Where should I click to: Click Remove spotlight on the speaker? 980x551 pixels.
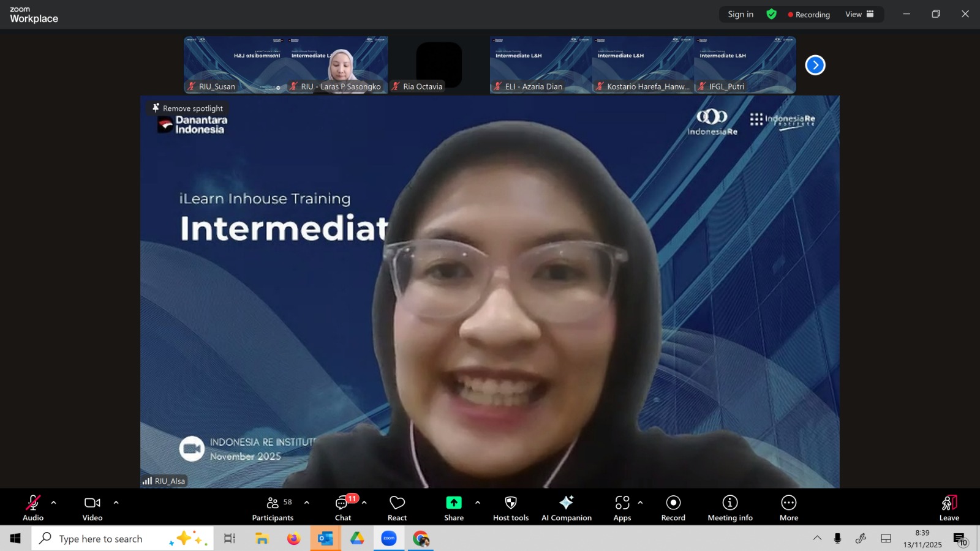[187, 108]
